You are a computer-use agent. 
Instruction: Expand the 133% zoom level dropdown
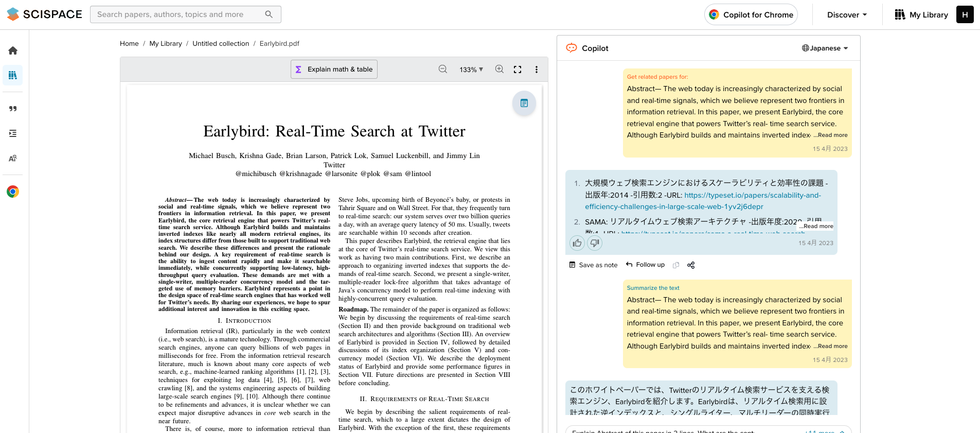tap(471, 70)
